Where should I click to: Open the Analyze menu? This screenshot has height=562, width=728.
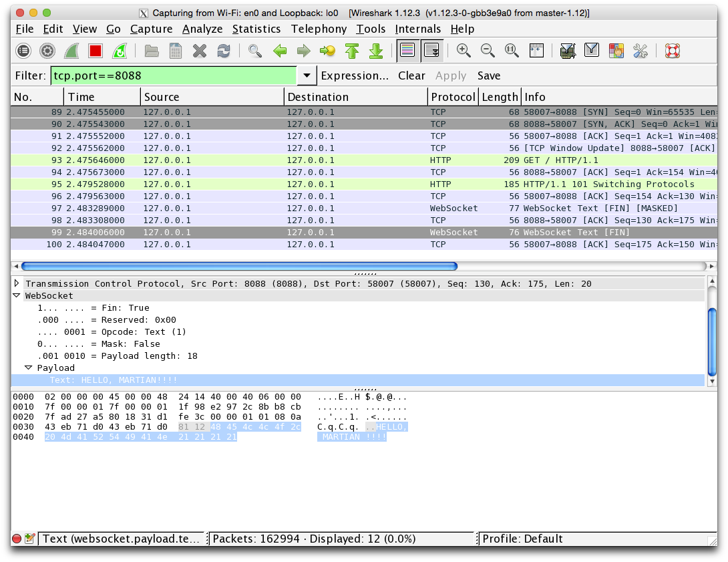202,29
